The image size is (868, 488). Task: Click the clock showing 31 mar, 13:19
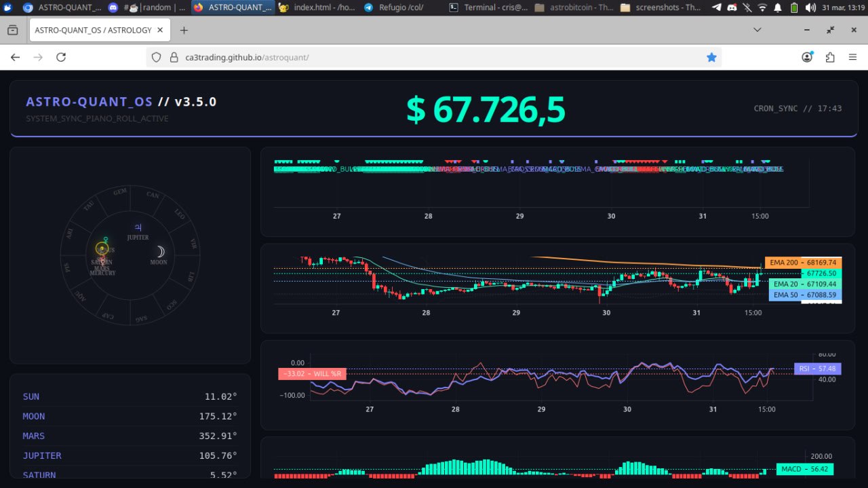point(843,7)
